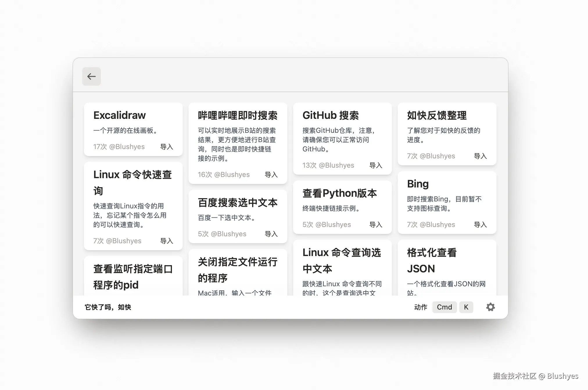Screen dimensions: 588x390
Task: Select the 关闭指定文件运行的程序 card
Action: click(x=238, y=270)
